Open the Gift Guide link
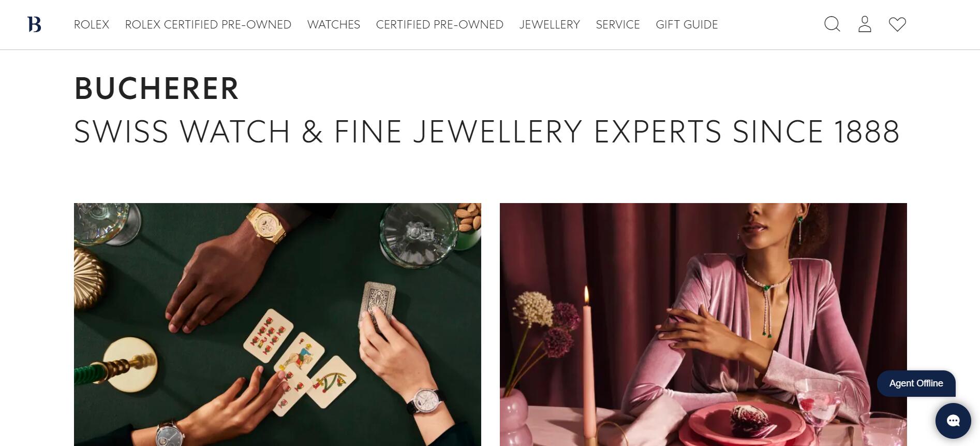Screen dimensions: 980x446 687,24
